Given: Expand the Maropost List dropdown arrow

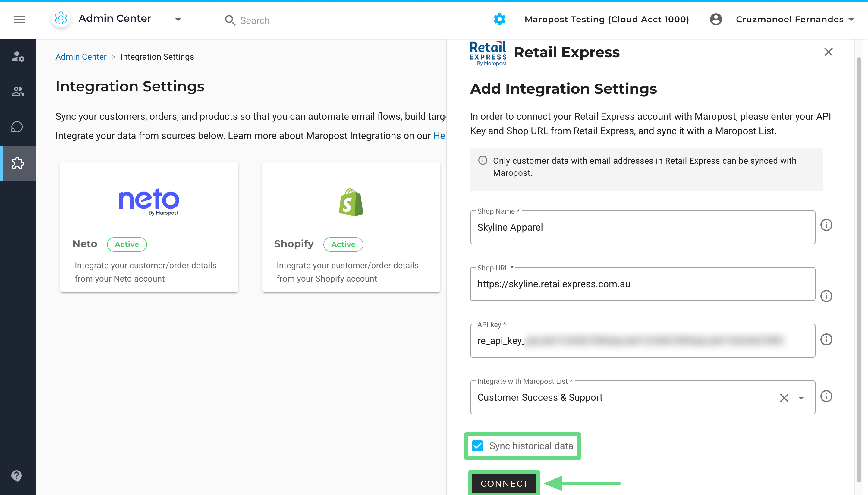Looking at the screenshot, I should coord(801,398).
